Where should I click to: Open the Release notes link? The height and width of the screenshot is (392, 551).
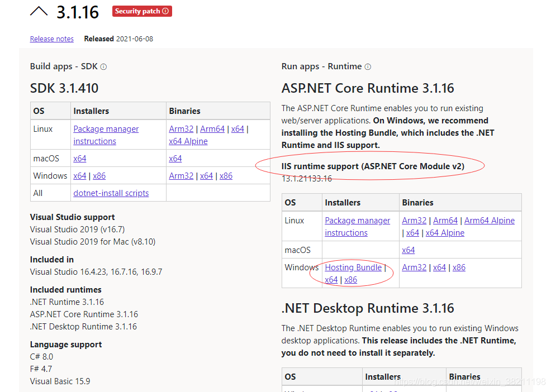pyautogui.click(x=51, y=39)
